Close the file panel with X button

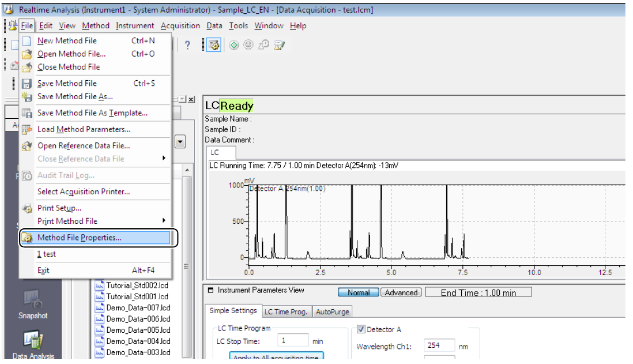(191, 99)
